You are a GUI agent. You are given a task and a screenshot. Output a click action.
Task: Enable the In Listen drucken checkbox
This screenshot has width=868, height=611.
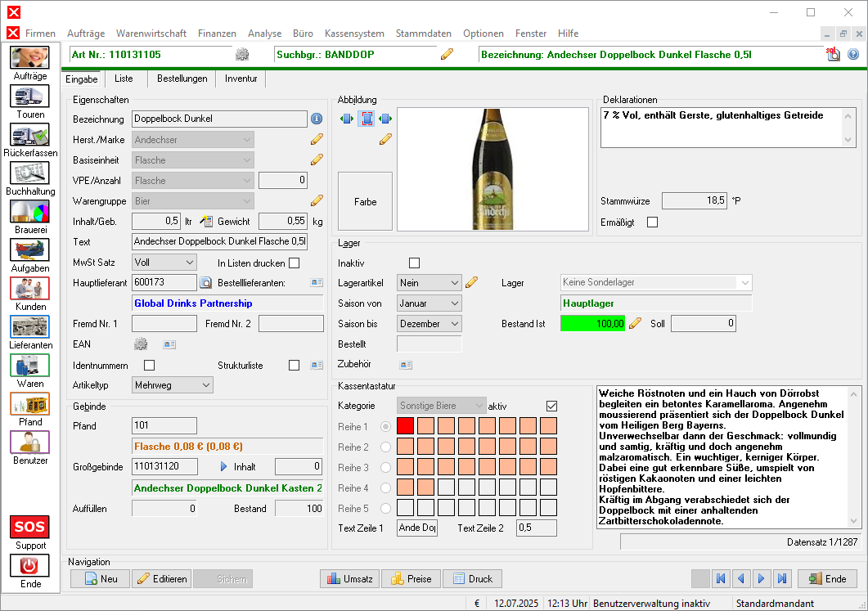(x=295, y=263)
